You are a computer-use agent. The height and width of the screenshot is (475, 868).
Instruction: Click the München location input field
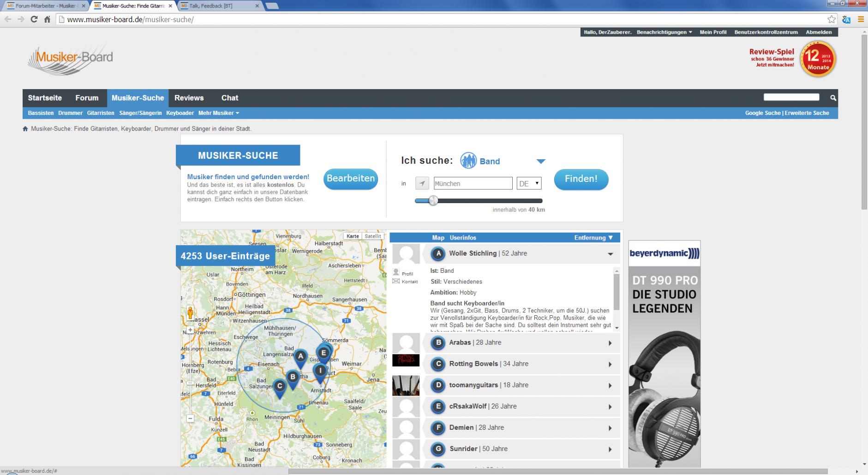click(x=473, y=183)
